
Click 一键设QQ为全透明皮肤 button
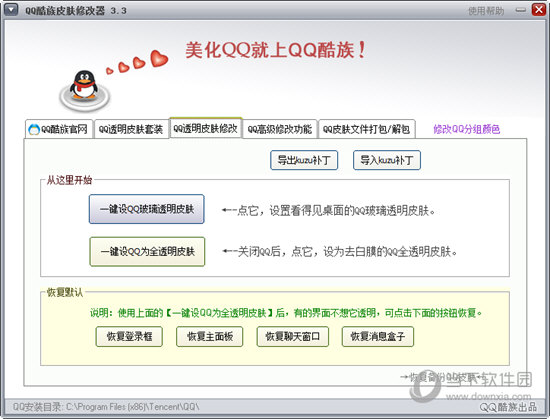[x=147, y=251]
